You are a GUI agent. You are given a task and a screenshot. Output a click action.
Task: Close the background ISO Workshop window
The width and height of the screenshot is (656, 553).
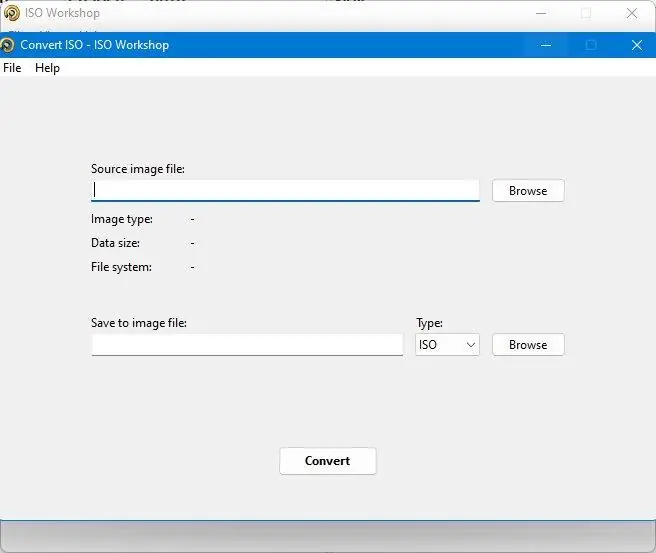[632, 13]
